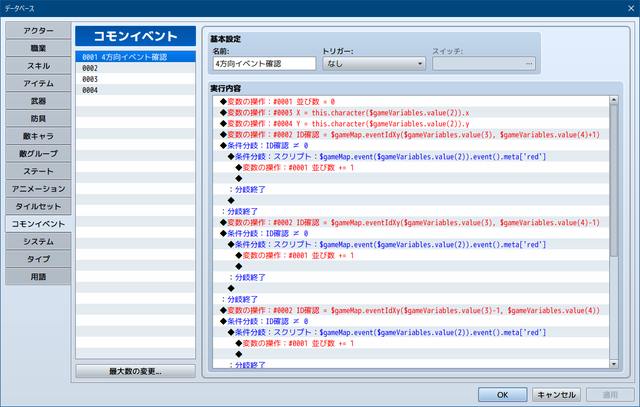Open the システム tab
The image size is (640, 407).
click(x=38, y=241)
